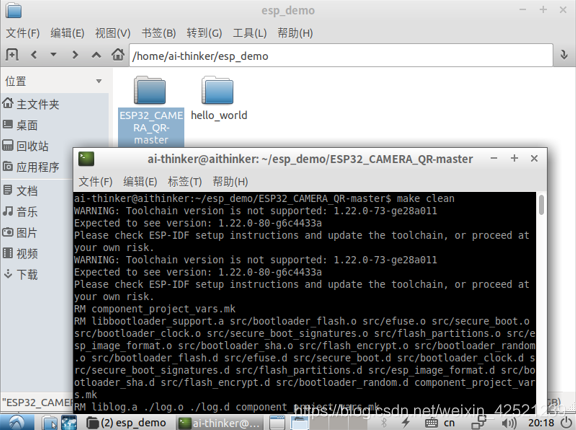
Task: Select the hello_world folder icon
Action: (x=217, y=90)
